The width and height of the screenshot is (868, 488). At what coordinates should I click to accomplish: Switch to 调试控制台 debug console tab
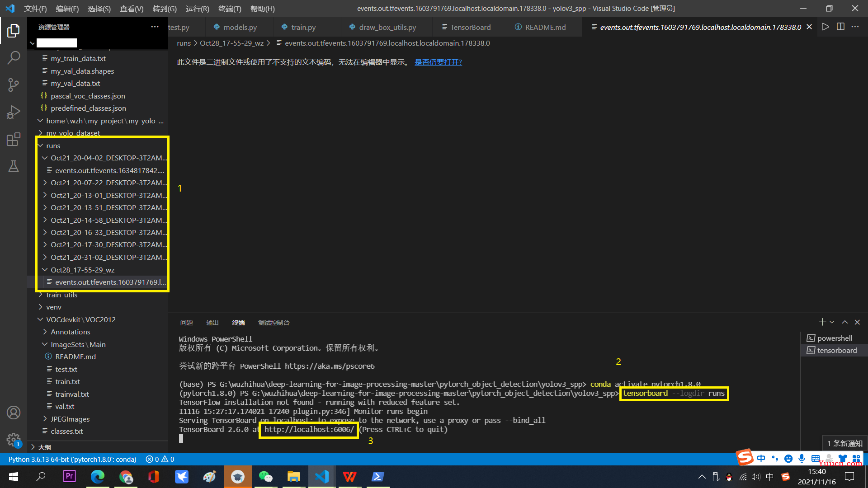pos(274,323)
